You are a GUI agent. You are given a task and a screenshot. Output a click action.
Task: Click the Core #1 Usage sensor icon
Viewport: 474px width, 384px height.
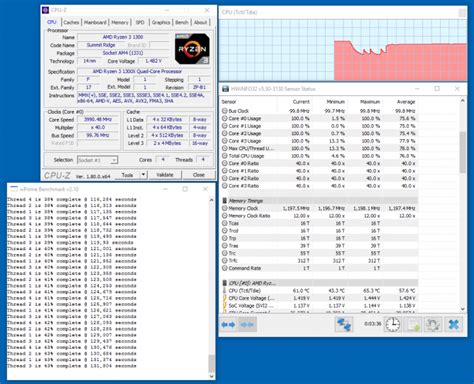coord(225,126)
